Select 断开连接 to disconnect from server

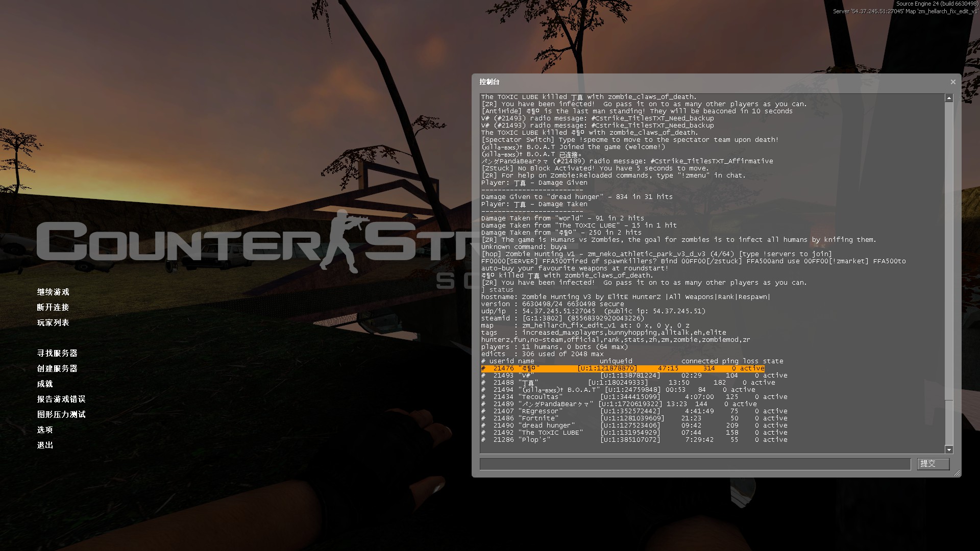pos(53,307)
